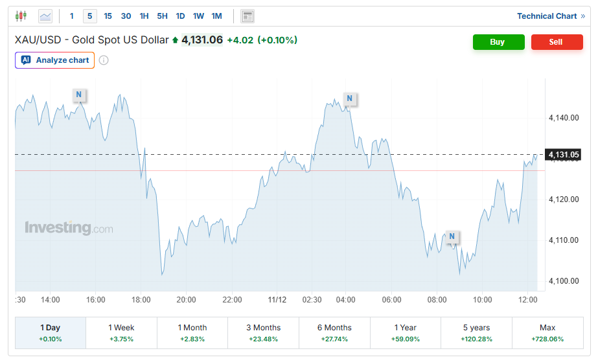Expand the Technical Chart link
598x364 pixels.
click(550, 16)
